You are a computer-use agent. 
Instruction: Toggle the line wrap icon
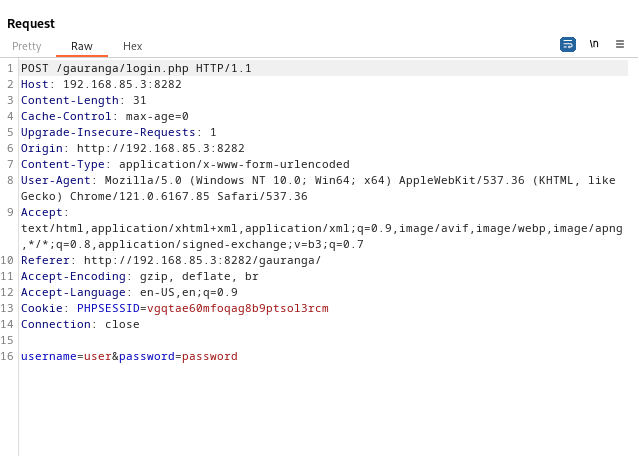[x=568, y=44]
